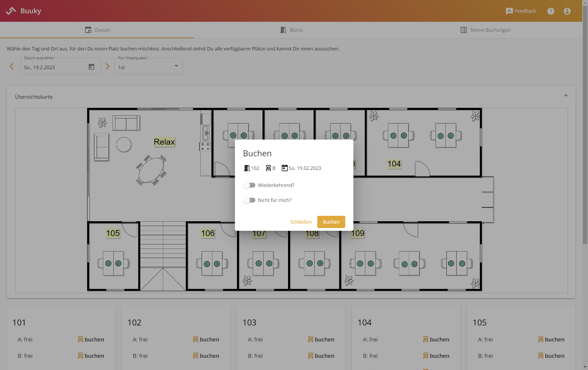Open the Feedback link in header

(x=521, y=11)
